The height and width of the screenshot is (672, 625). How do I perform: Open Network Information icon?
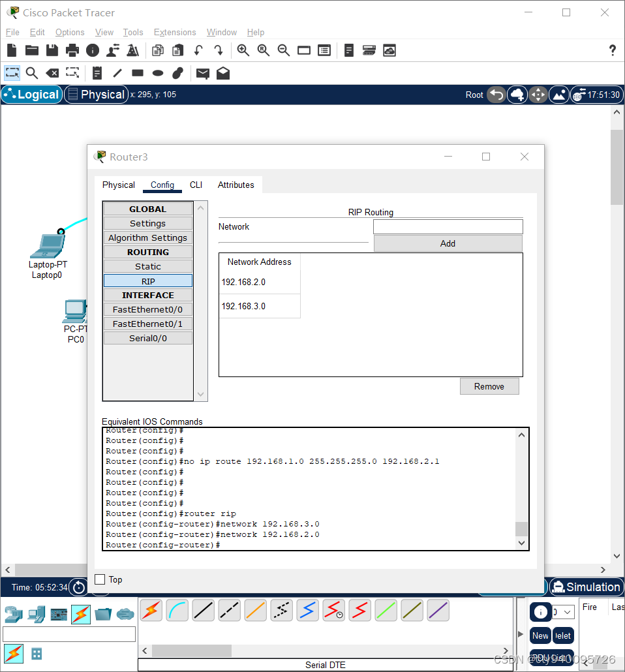(93, 51)
